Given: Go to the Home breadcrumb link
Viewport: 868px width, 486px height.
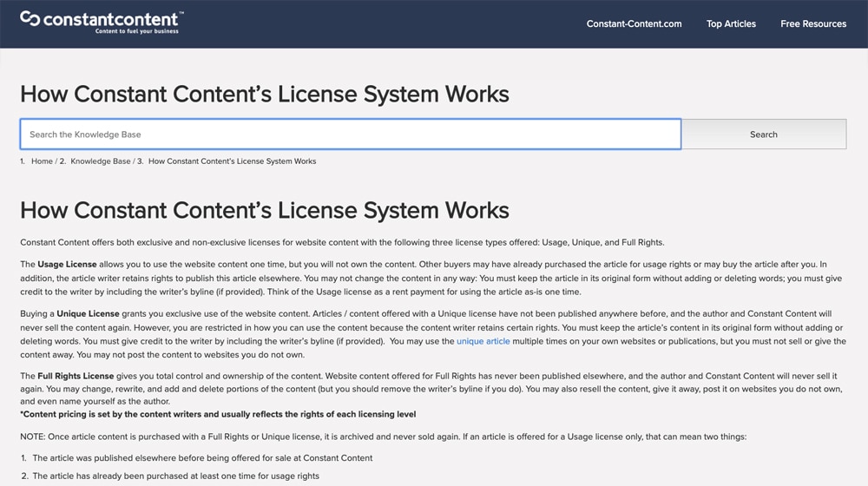Looking at the screenshot, I should (42, 161).
